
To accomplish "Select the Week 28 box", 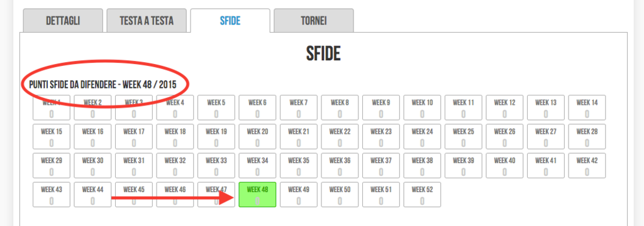I will click(587, 137).
